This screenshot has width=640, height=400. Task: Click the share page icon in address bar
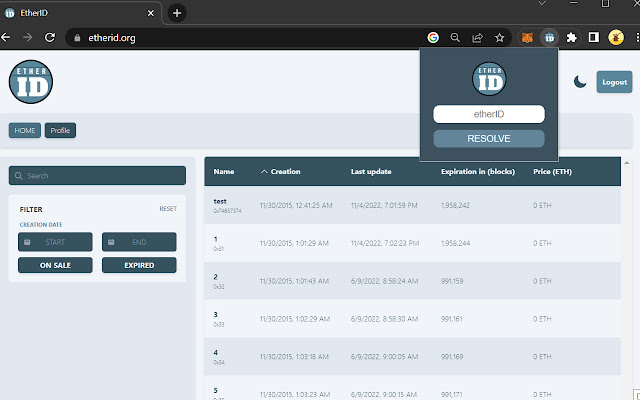pyautogui.click(x=477, y=38)
